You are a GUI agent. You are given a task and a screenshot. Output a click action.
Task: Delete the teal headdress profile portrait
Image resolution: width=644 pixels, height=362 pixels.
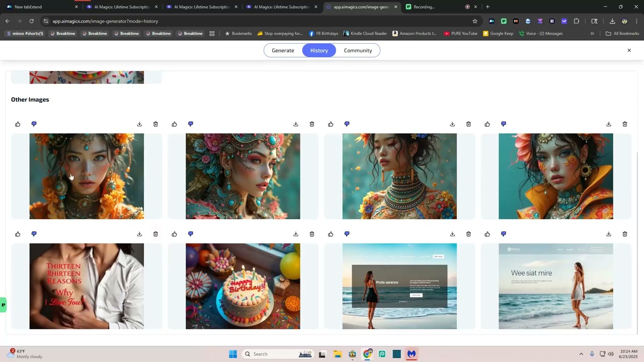[312, 124]
